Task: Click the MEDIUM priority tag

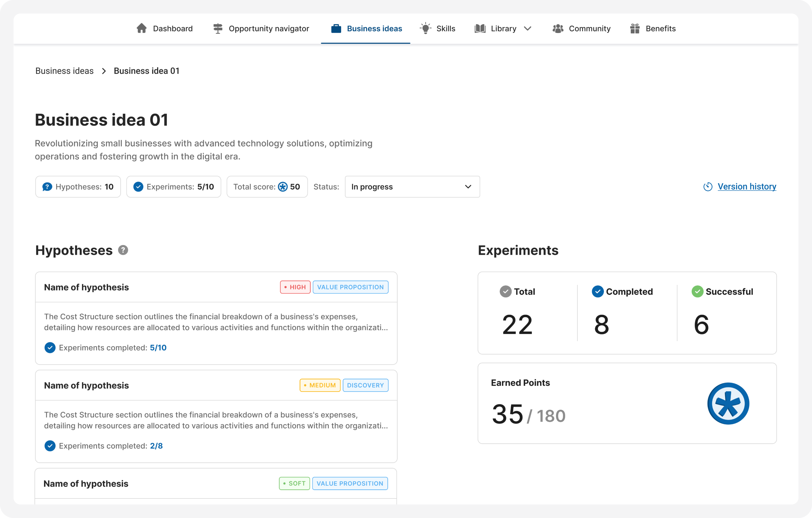Action: pyautogui.click(x=320, y=385)
